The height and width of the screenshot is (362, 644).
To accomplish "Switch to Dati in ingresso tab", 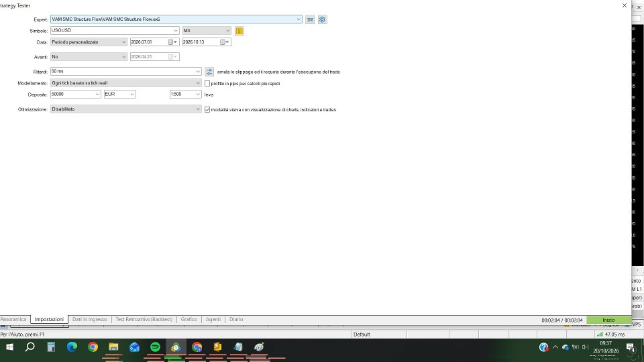I will click(x=89, y=319).
